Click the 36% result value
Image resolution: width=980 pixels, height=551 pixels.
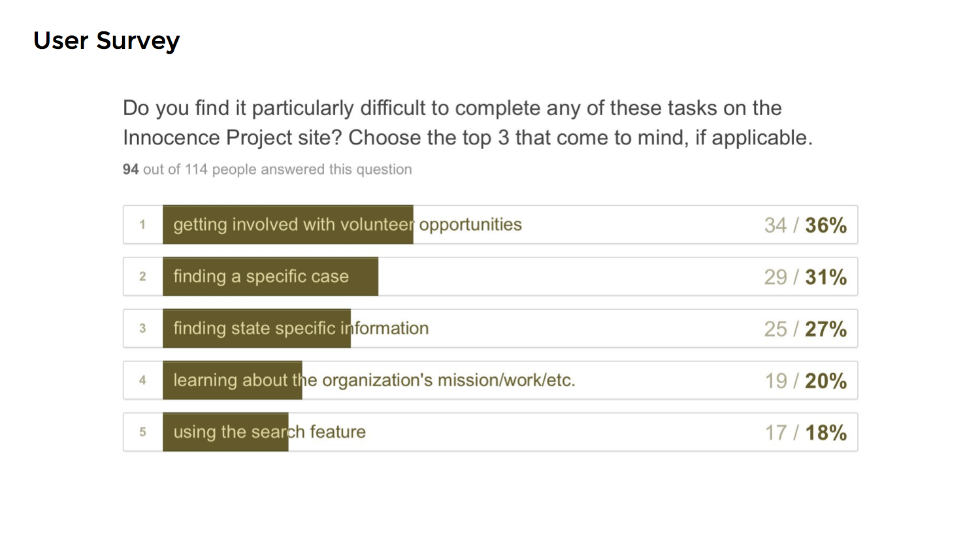click(x=826, y=225)
